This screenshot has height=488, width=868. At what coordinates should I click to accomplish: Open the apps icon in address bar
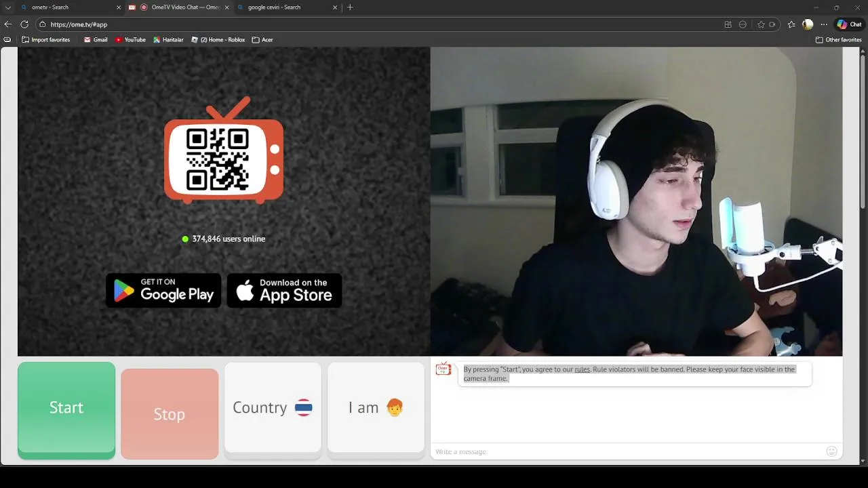(x=728, y=24)
